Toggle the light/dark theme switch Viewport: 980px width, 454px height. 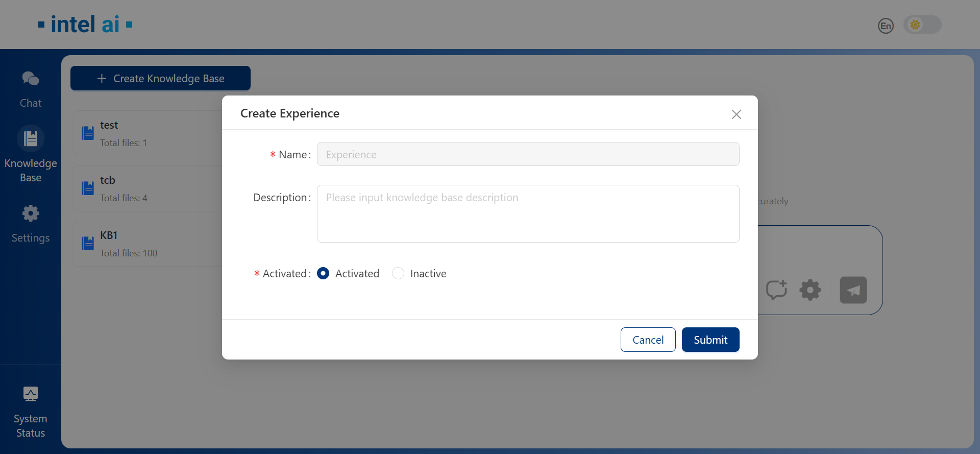click(x=922, y=25)
